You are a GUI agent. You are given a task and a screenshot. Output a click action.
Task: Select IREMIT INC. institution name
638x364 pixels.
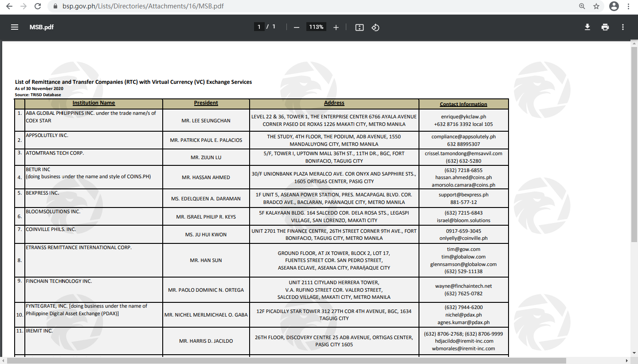pyautogui.click(x=39, y=331)
